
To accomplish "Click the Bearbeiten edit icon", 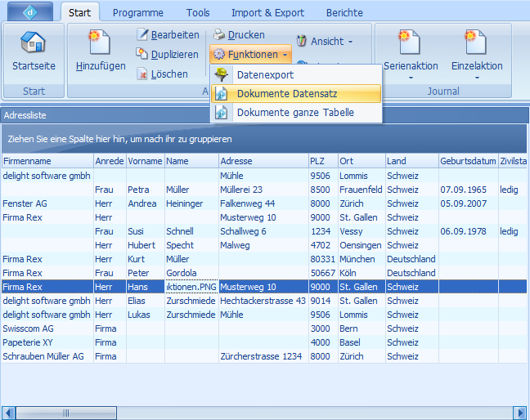I will (142, 35).
